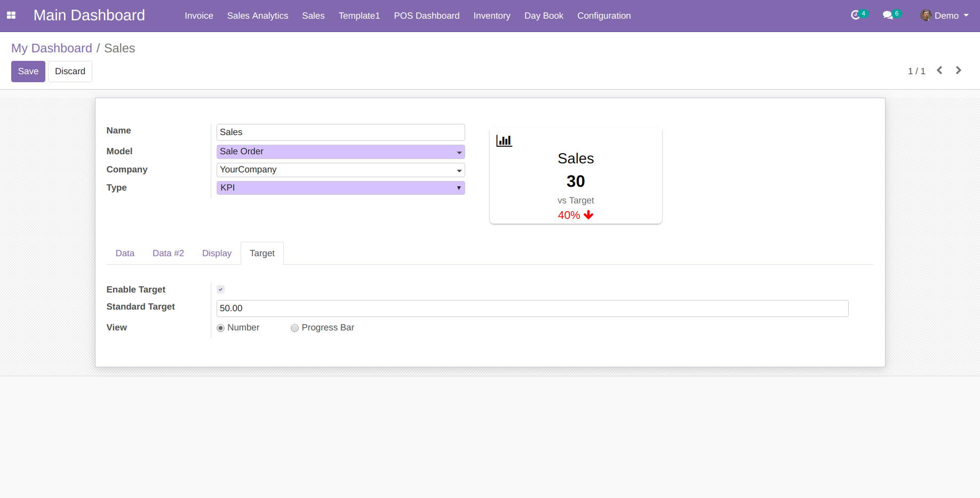
Task: Open the Sales Analytics menu
Action: (x=257, y=16)
